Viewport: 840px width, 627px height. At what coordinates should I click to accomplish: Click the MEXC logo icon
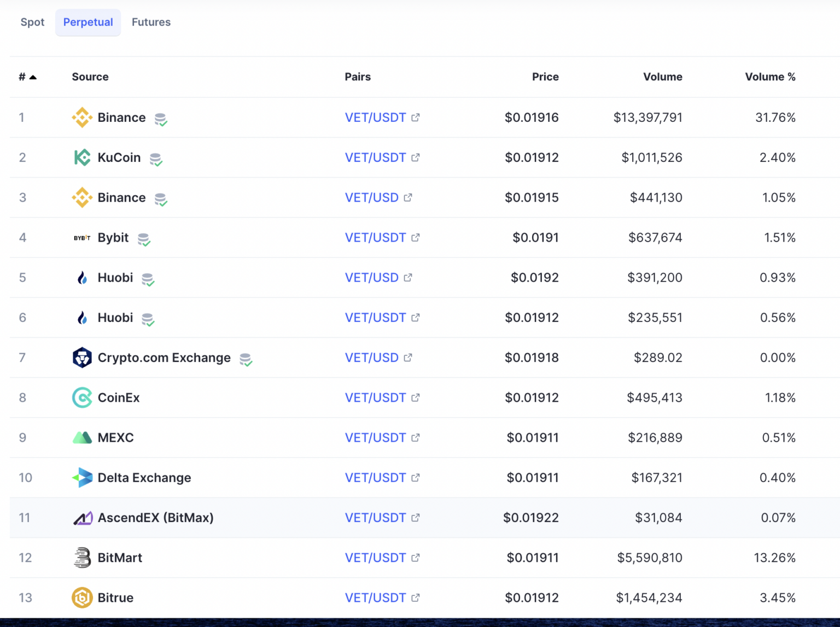point(82,438)
